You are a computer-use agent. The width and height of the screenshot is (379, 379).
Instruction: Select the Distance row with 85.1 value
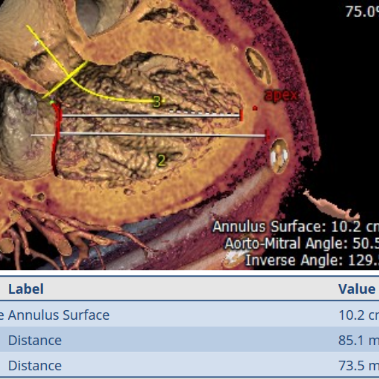(189, 340)
